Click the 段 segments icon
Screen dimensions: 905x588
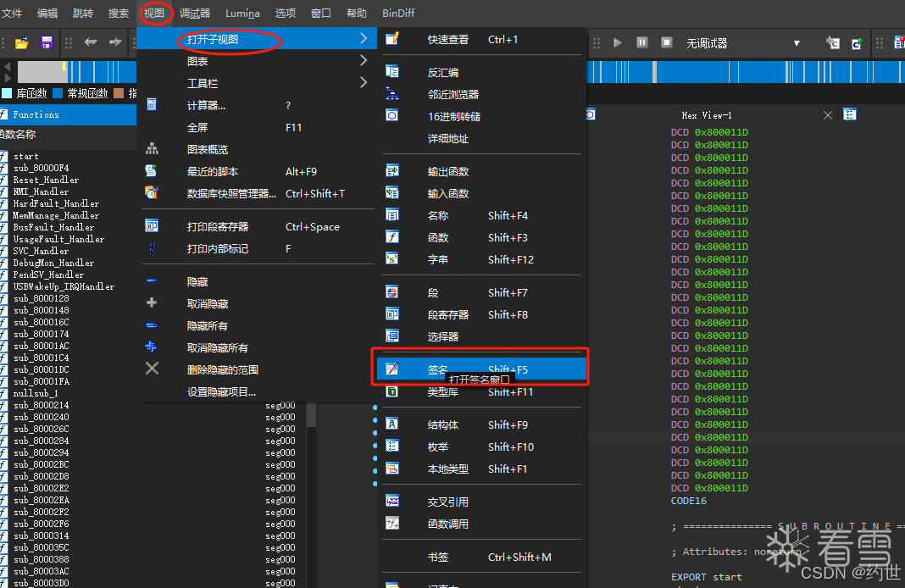[x=392, y=292]
